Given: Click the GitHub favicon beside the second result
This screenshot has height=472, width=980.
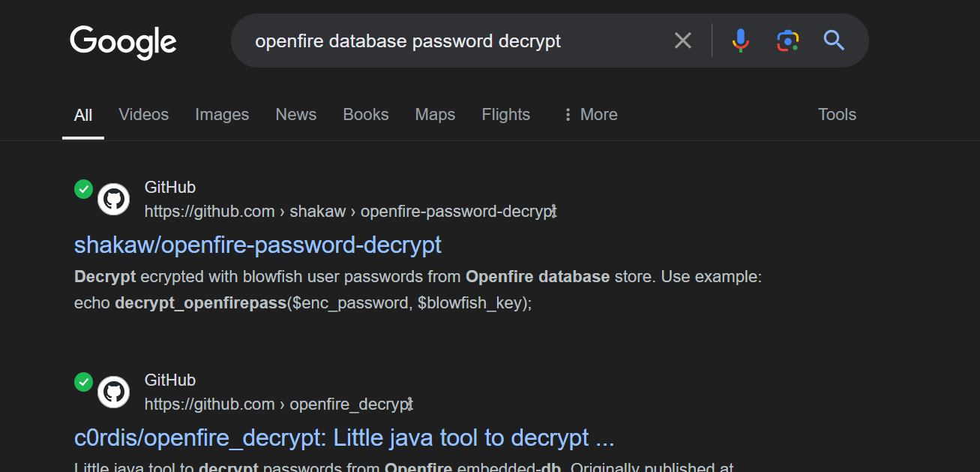Looking at the screenshot, I should (113, 392).
